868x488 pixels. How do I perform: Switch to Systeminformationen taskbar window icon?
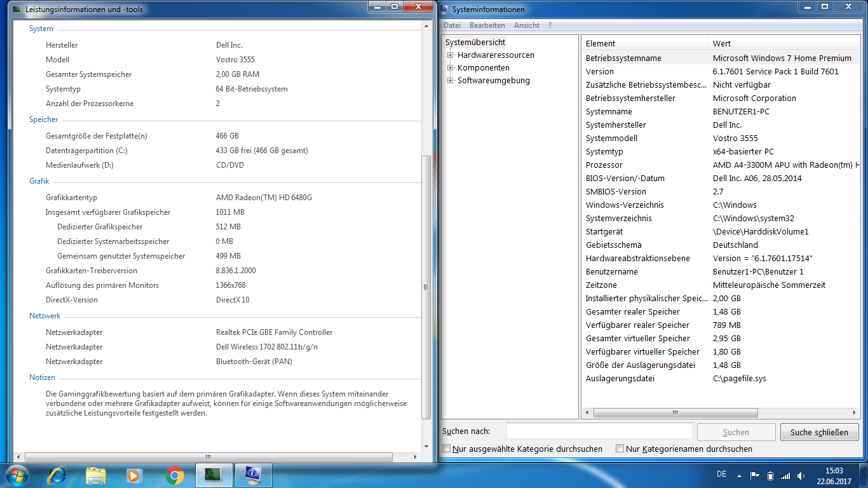tap(254, 475)
